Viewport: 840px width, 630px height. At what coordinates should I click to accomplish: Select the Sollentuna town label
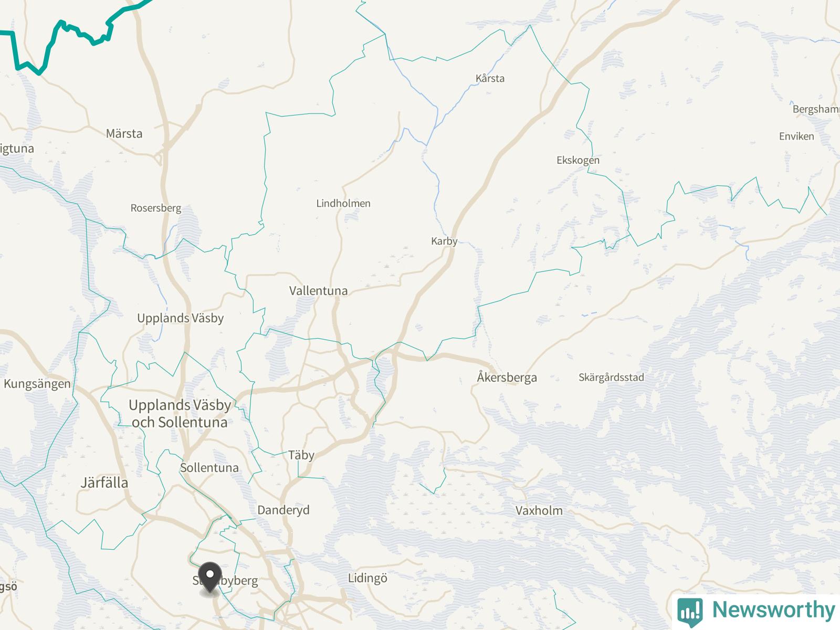(209, 468)
